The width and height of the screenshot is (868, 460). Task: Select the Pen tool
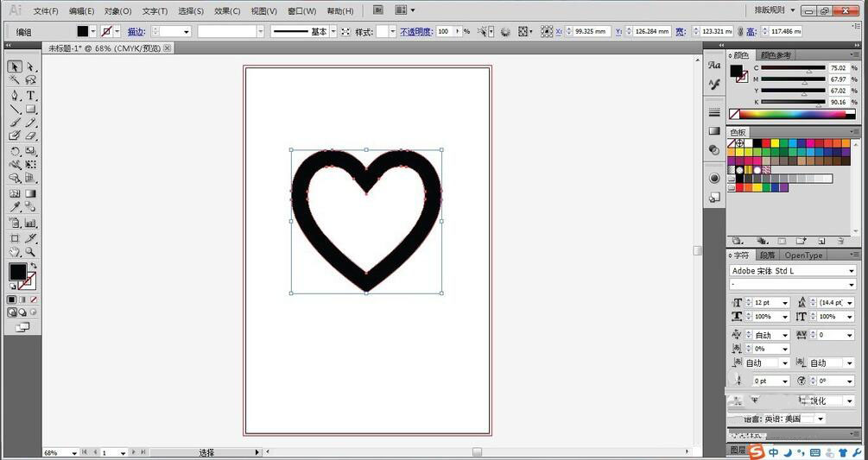click(15, 95)
